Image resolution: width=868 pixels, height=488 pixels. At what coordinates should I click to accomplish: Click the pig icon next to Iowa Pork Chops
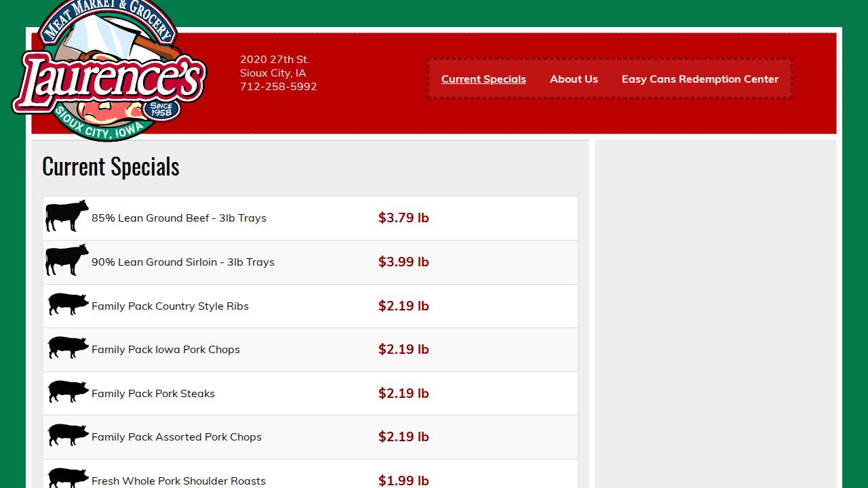67,348
